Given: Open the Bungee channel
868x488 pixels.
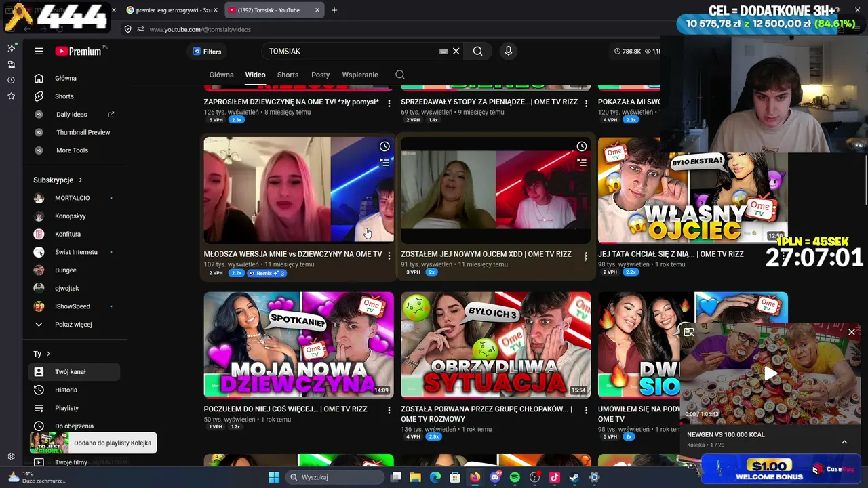Looking at the screenshot, I should [75, 270].
